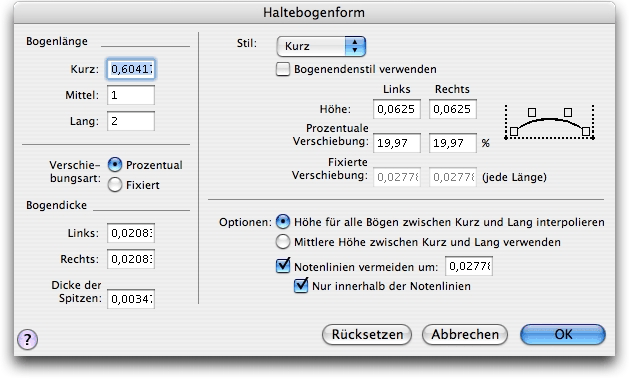This screenshot has height=379, width=629.
Task: Click right endpoint handle in tie curve diagram
Action: (586, 132)
